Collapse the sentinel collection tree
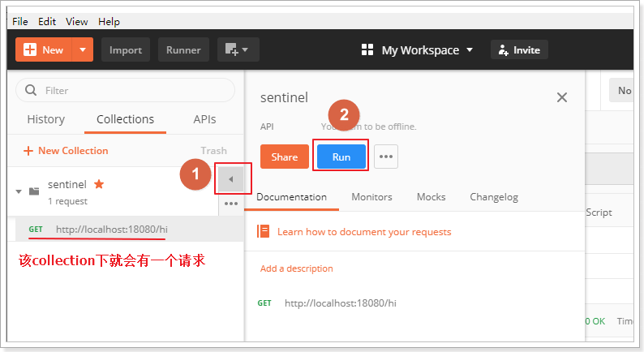This screenshot has width=644, height=352. pos(19,191)
